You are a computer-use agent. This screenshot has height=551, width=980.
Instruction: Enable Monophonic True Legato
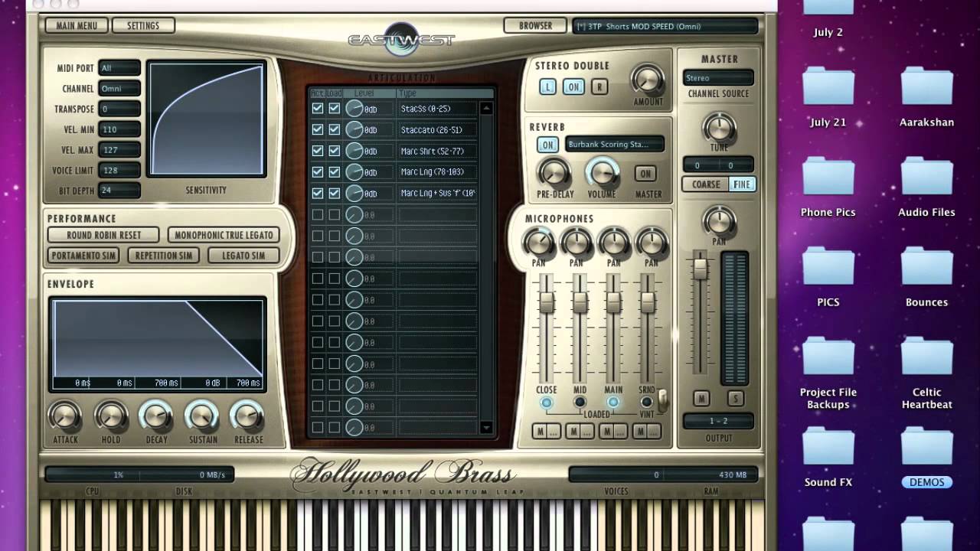click(223, 235)
